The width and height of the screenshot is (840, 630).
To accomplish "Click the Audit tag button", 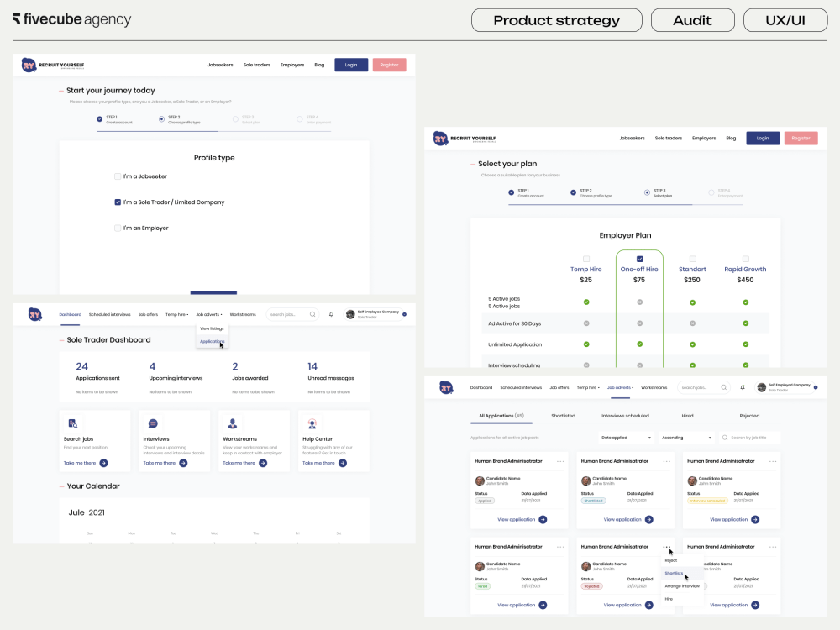I will click(x=693, y=20).
